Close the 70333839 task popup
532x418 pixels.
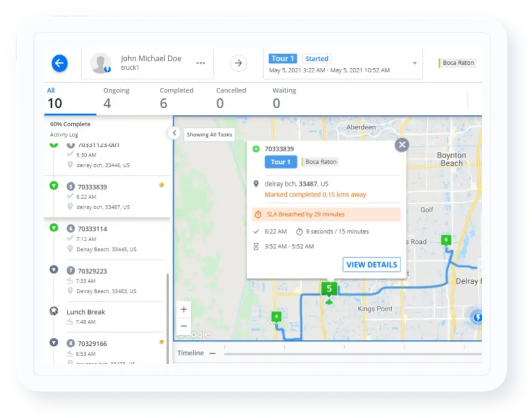402,145
